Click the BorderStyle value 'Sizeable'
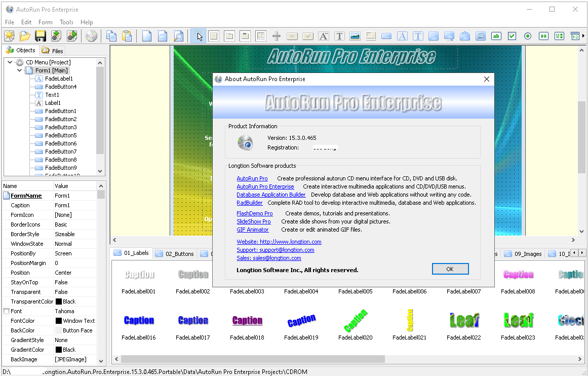This screenshot has height=376, width=588. (64, 234)
